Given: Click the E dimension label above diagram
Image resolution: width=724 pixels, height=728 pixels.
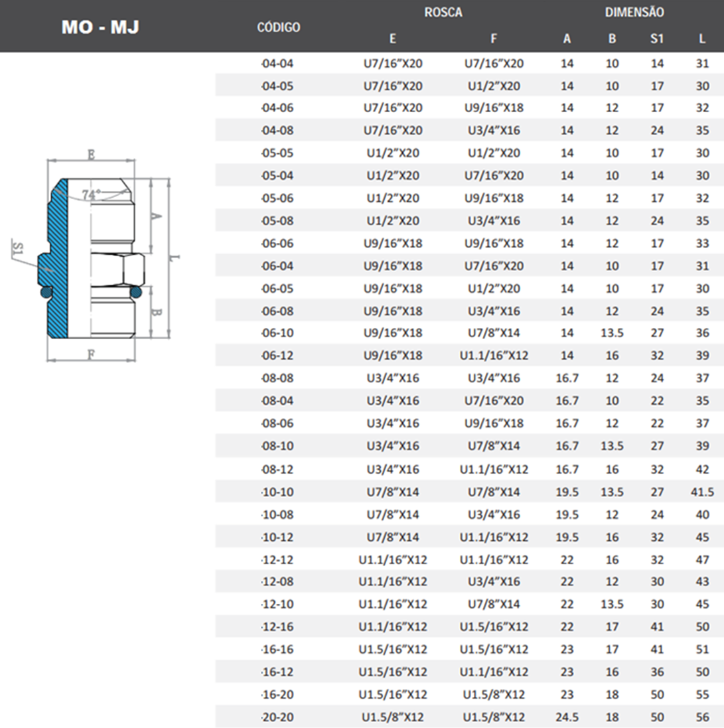Looking at the screenshot, I should click(x=91, y=155).
